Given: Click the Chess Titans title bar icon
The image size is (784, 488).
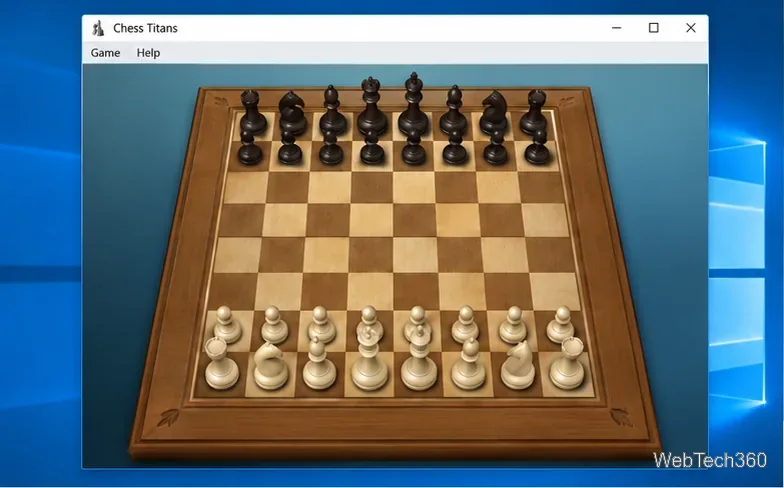Looking at the screenshot, I should coord(98,28).
